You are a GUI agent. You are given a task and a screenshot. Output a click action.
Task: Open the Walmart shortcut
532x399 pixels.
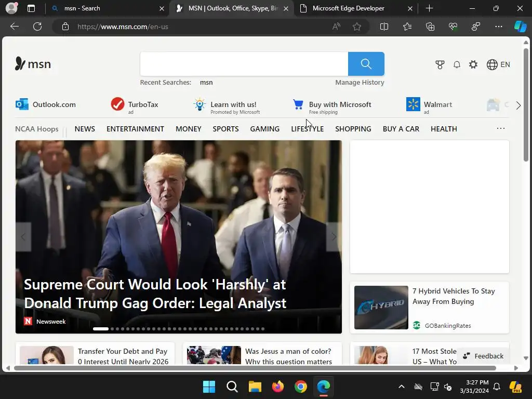coord(429,106)
